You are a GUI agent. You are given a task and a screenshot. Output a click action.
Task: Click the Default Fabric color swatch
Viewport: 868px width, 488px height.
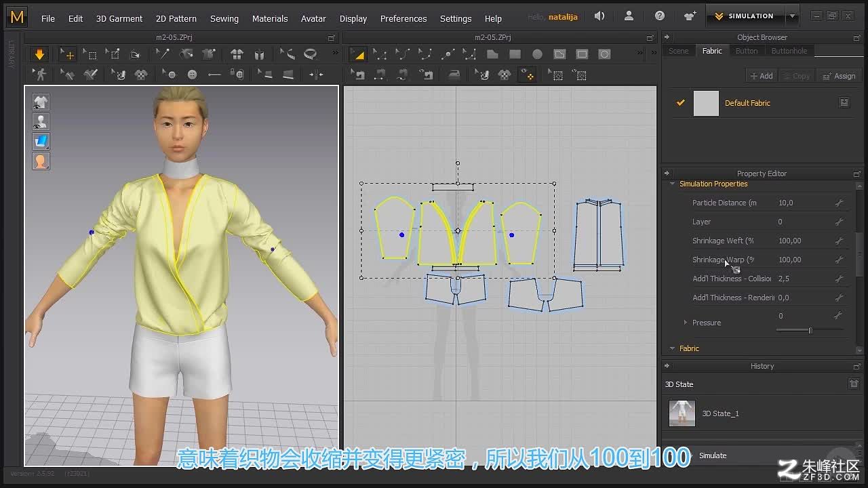tap(706, 104)
